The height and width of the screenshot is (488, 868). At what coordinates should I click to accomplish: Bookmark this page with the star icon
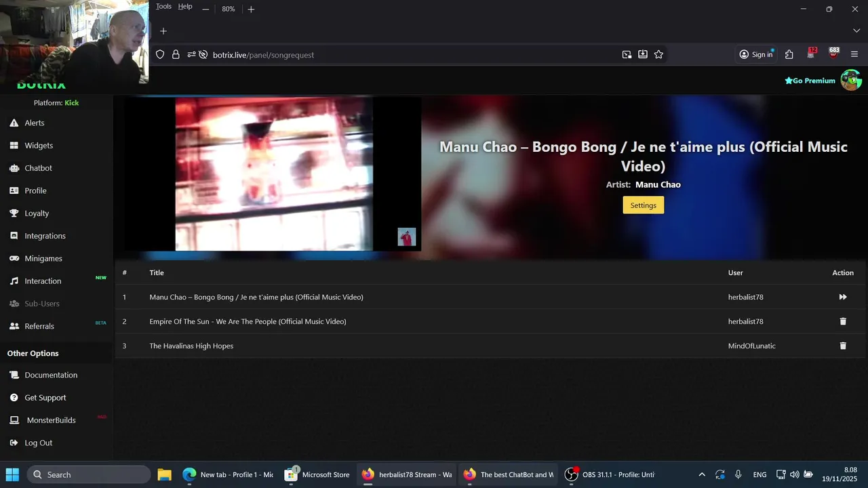(x=658, y=55)
